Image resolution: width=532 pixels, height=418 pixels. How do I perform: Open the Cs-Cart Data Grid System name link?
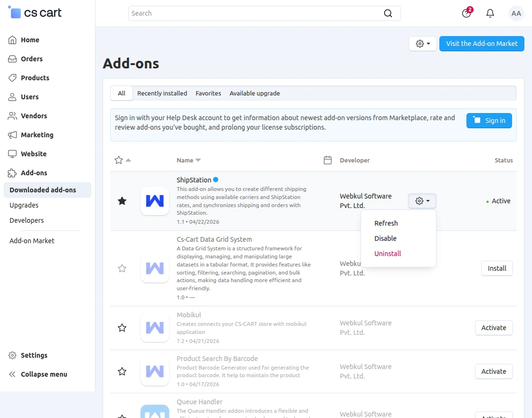pyautogui.click(x=214, y=239)
